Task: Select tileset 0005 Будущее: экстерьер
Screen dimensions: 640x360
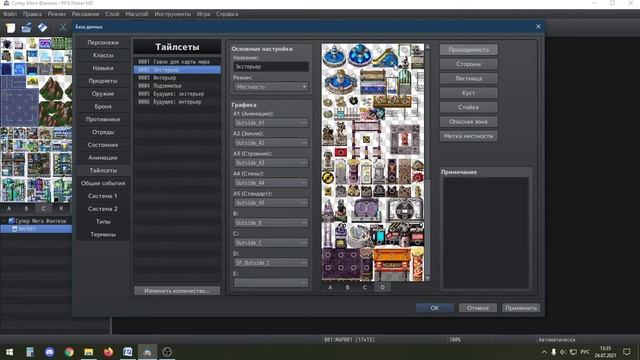Action: tap(177, 93)
